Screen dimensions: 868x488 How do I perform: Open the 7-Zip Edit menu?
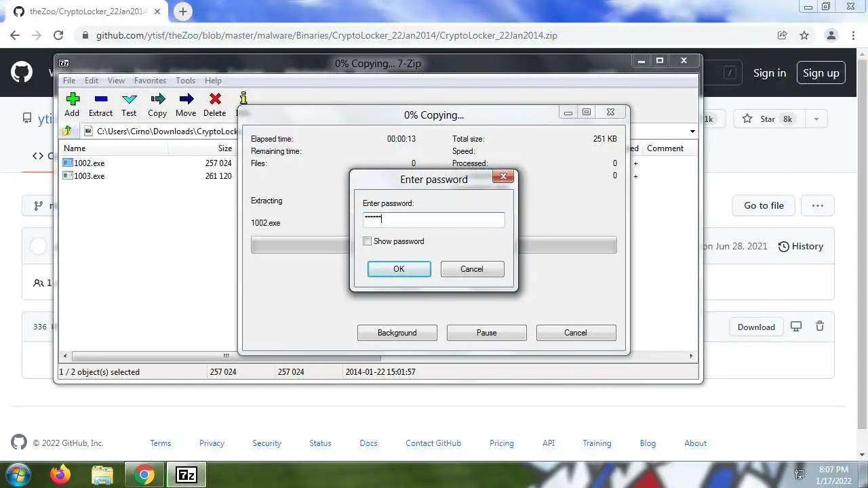pyautogui.click(x=92, y=80)
